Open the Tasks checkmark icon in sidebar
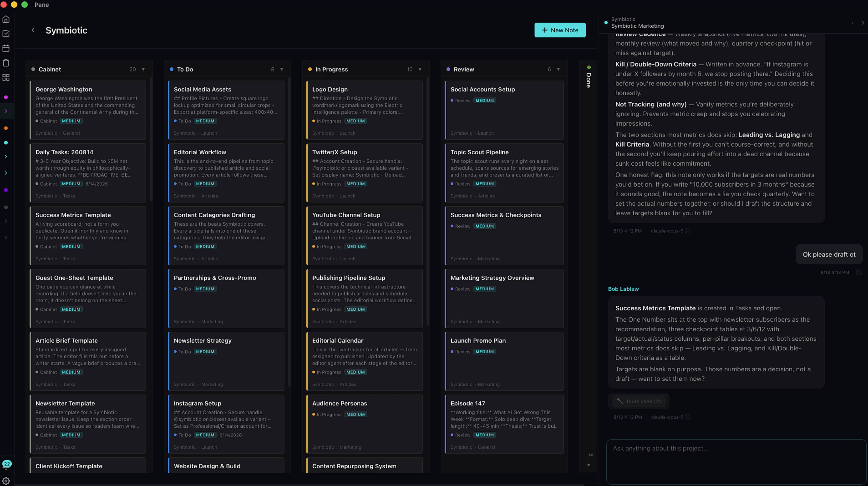 click(6, 34)
